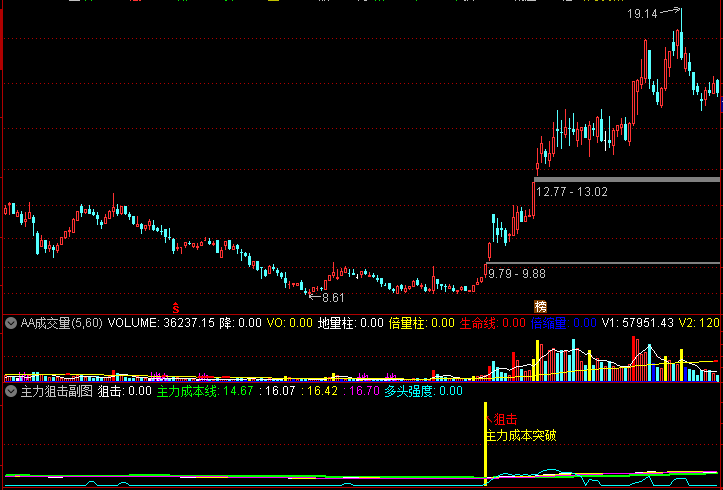Click the 8.61 low price label

333,298
